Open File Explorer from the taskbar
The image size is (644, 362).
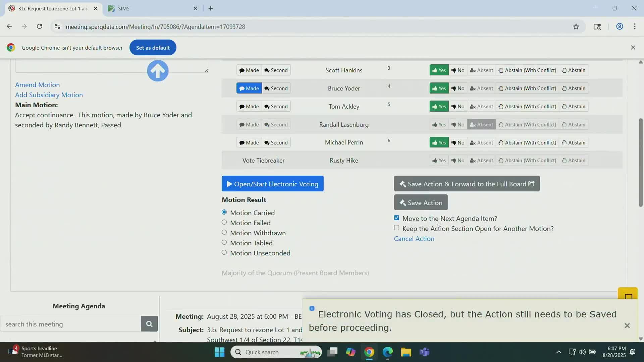pyautogui.click(x=406, y=352)
